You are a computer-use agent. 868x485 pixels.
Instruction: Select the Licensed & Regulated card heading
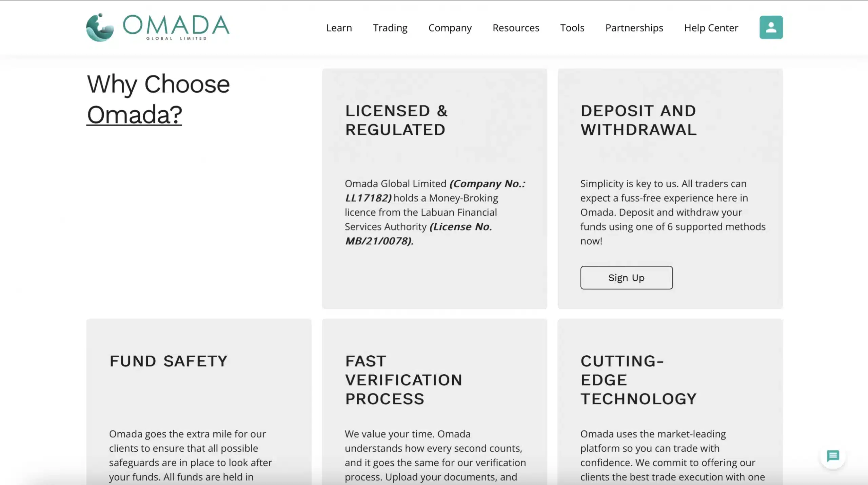point(396,120)
